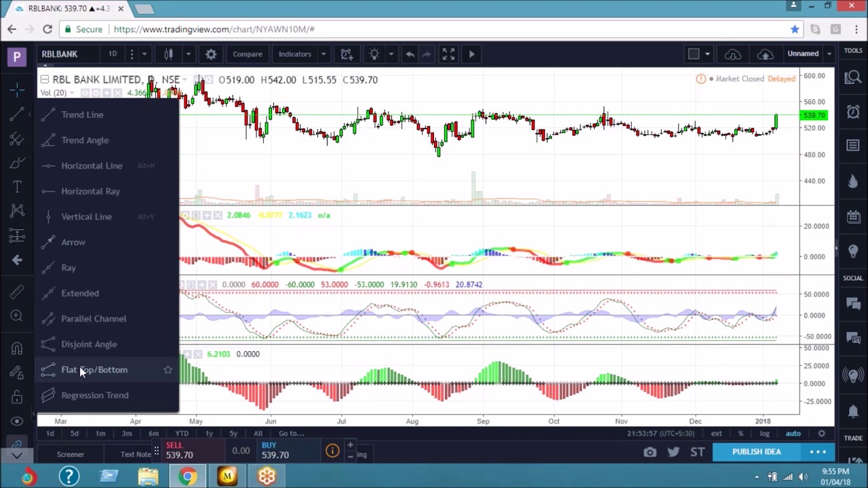This screenshot has width=868, height=488.
Task: Open chart properties gear icon
Action: point(211,54)
